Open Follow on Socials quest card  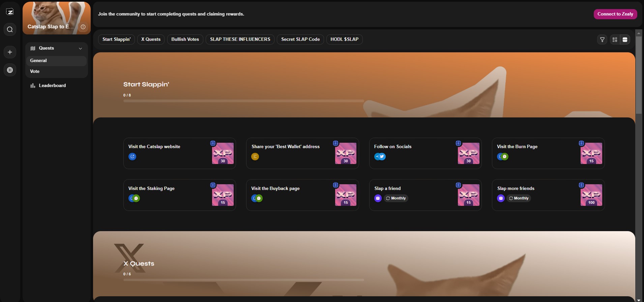[x=426, y=153]
